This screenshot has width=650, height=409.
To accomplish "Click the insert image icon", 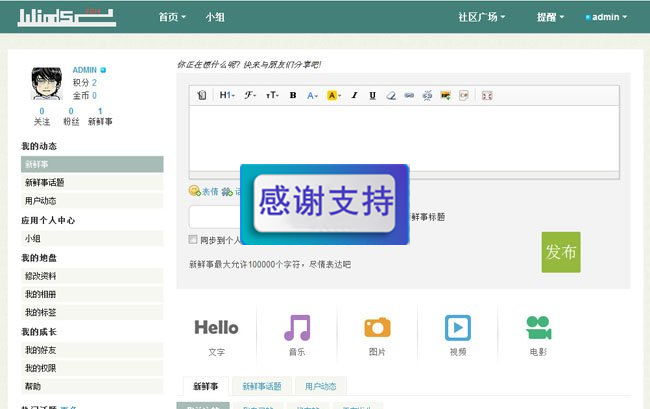I will (446, 95).
